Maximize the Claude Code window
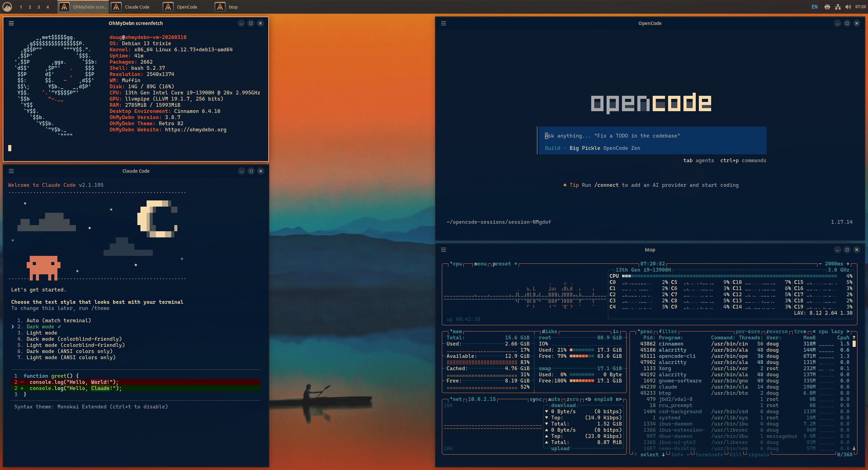 pos(251,171)
